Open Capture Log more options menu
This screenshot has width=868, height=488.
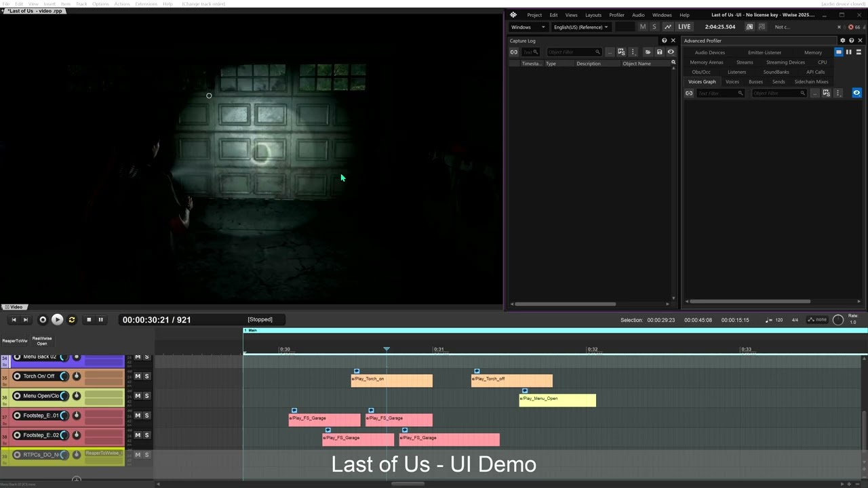coord(633,52)
